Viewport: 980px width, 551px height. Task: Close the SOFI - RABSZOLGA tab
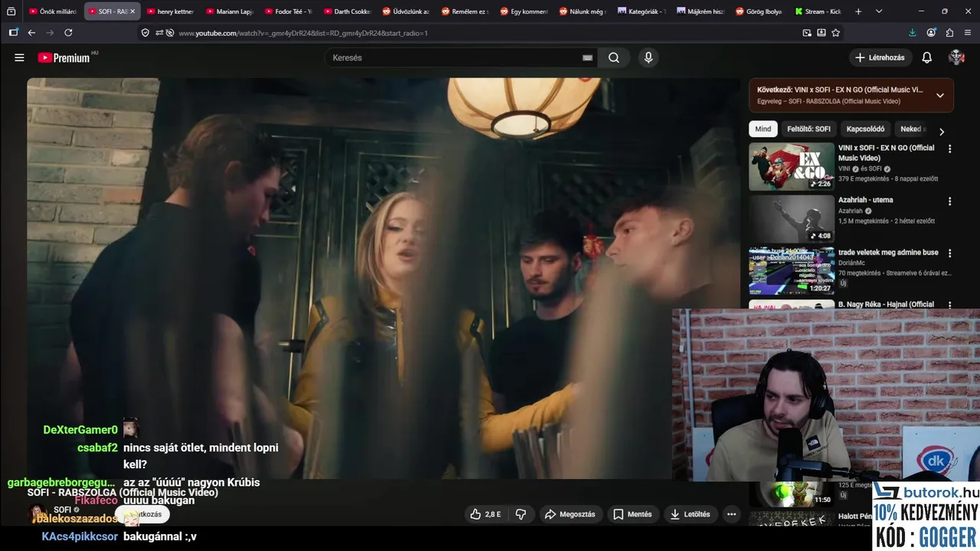(132, 11)
